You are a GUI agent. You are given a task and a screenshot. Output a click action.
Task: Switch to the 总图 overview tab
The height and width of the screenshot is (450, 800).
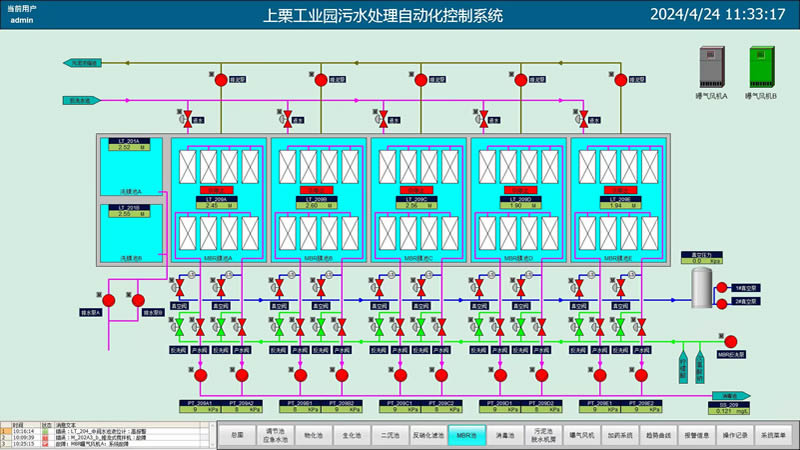(x=237, y=436)
